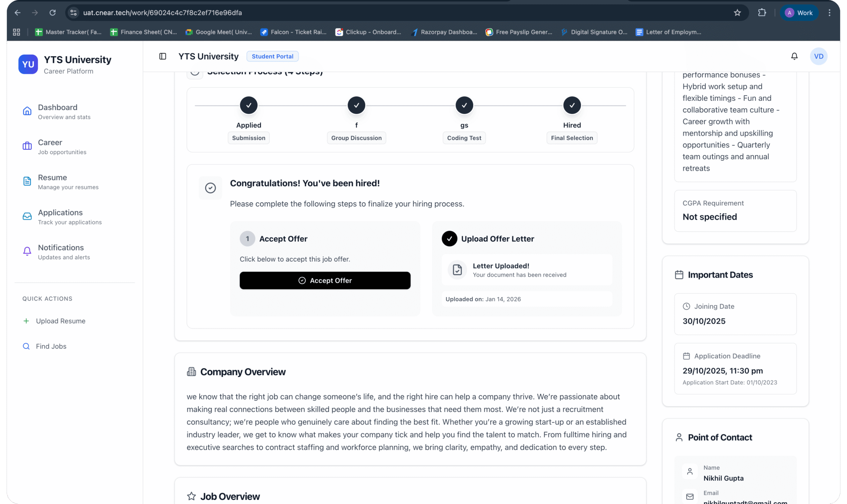Bookmark this page using the star icon
This screenshot has width=847, height=504.
click(736, 13)
